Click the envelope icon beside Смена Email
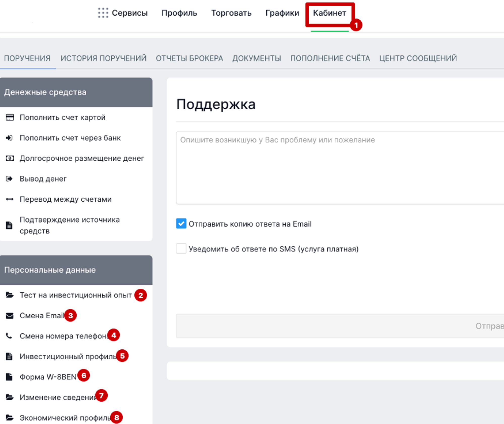Viewport: 504px width, 424px height. 10,315
